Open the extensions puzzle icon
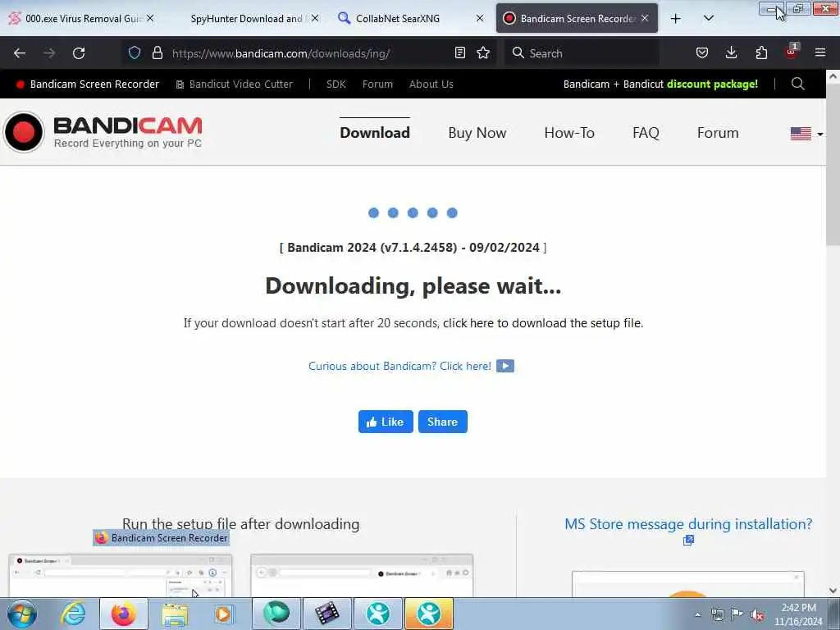Screen dimensions: 840x630 [761, 52]
